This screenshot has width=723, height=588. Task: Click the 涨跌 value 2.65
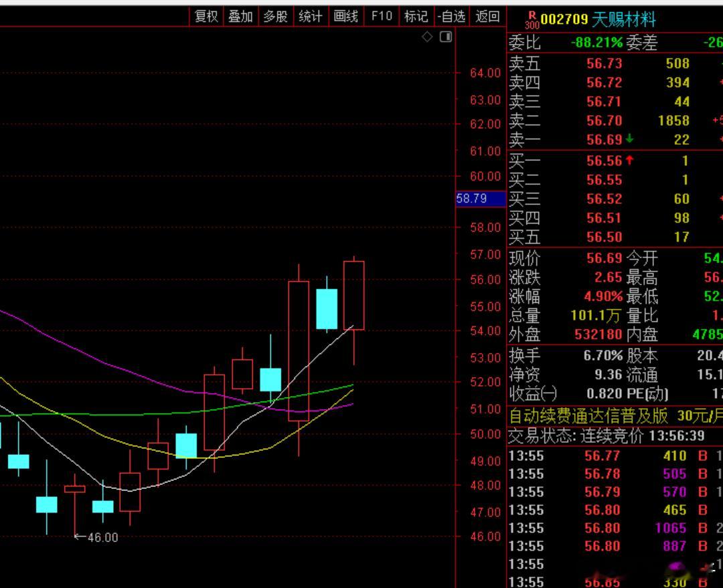608,278
